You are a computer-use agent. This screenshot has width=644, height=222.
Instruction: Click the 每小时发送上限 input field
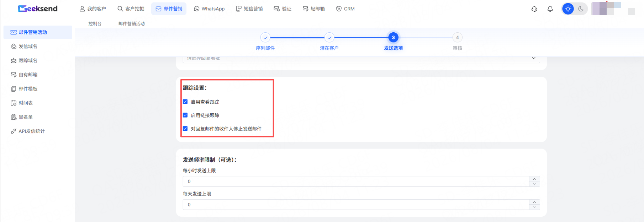[x=356, y=182]
